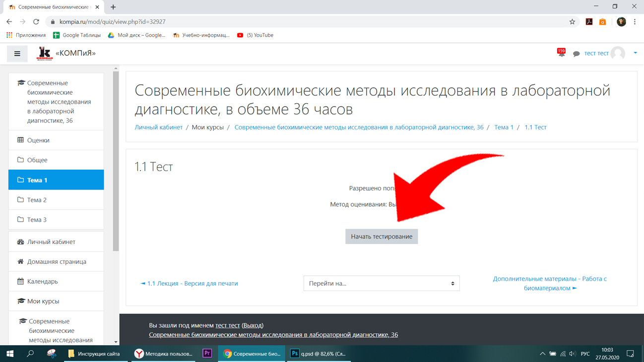
Task: Open the messages speech bubble icon
Action: point(576,54)
